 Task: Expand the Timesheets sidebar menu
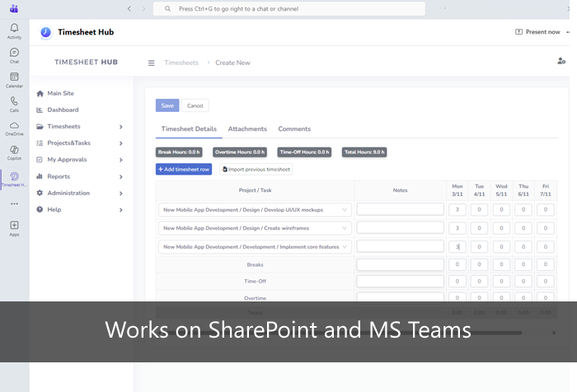click(x=79, y=126)
